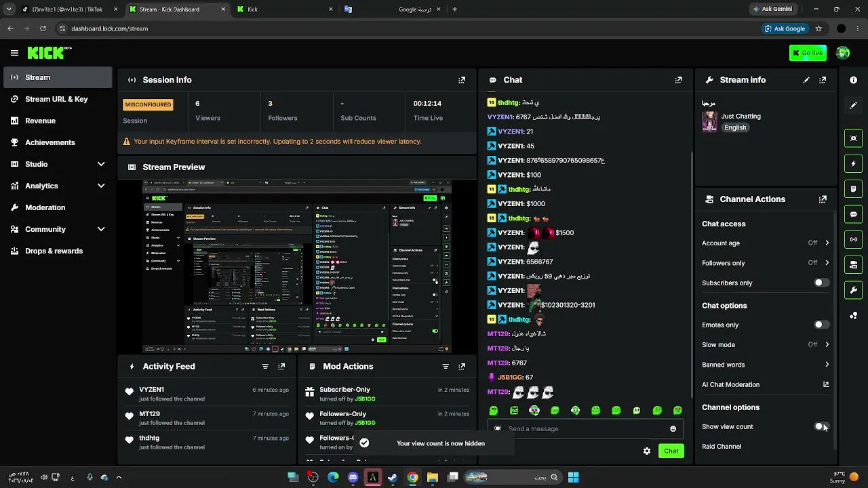The image size is (868, 488).
Task: Select Stream in the sidebar
Action: point(57,77)
